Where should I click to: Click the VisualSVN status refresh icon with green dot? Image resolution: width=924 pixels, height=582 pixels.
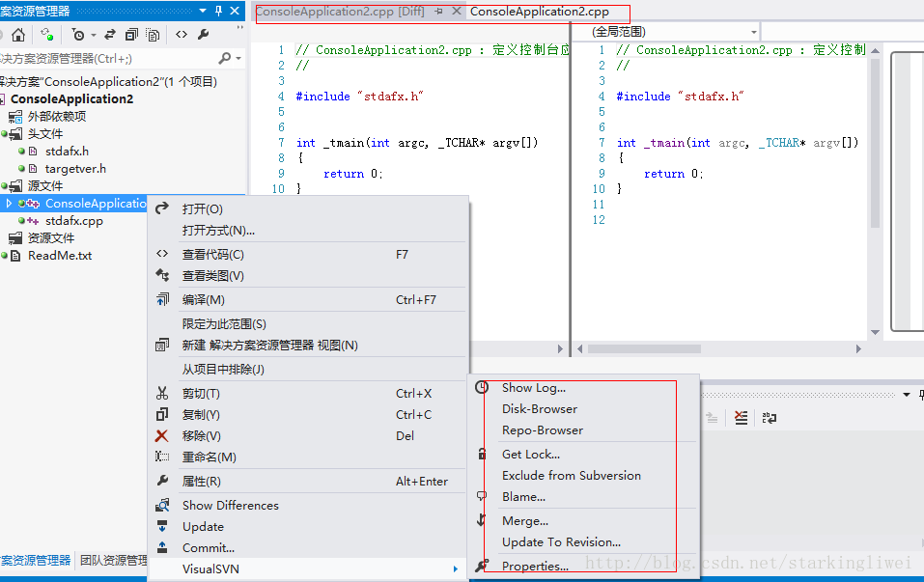point(47,35)
